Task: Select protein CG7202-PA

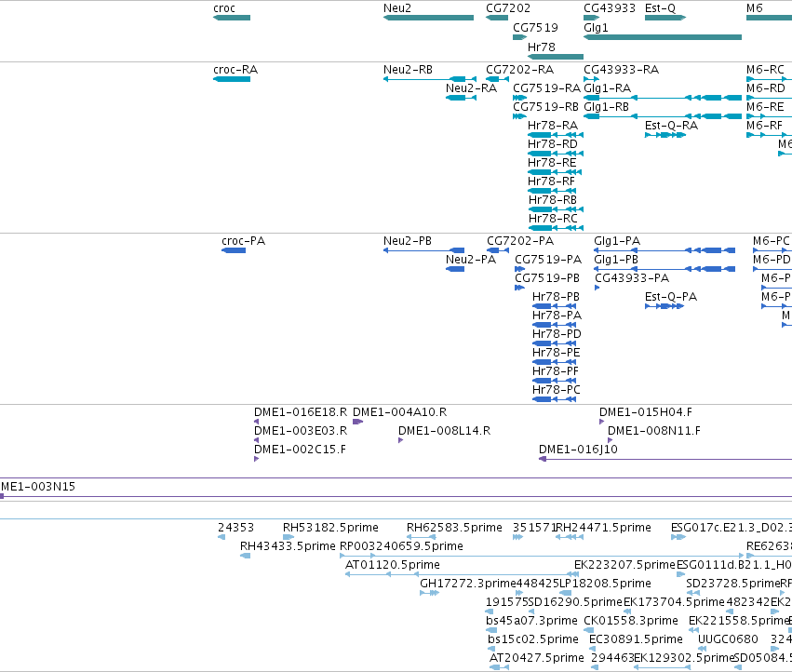Action: point(498,250)
